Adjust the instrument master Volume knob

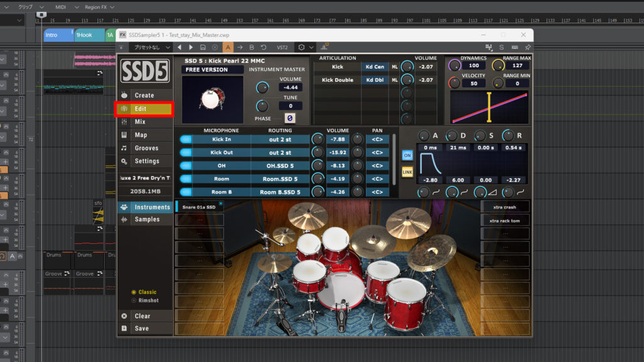click(262, 88)
